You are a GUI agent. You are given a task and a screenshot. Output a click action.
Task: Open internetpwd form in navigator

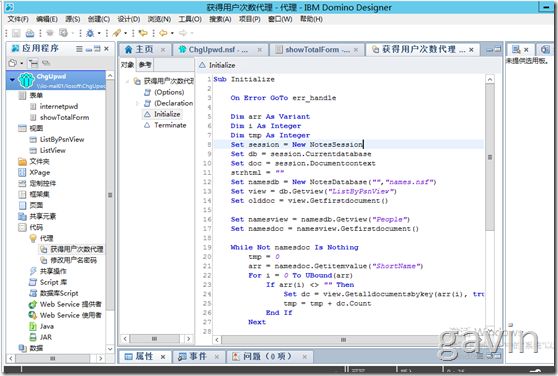tap(59, 106)
